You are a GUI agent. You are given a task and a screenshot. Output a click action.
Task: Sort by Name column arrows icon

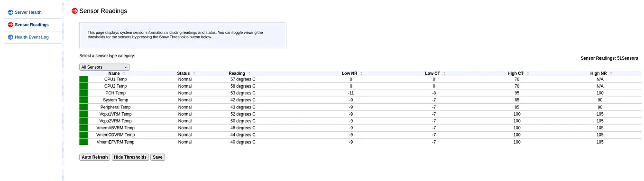coord(124,73)
